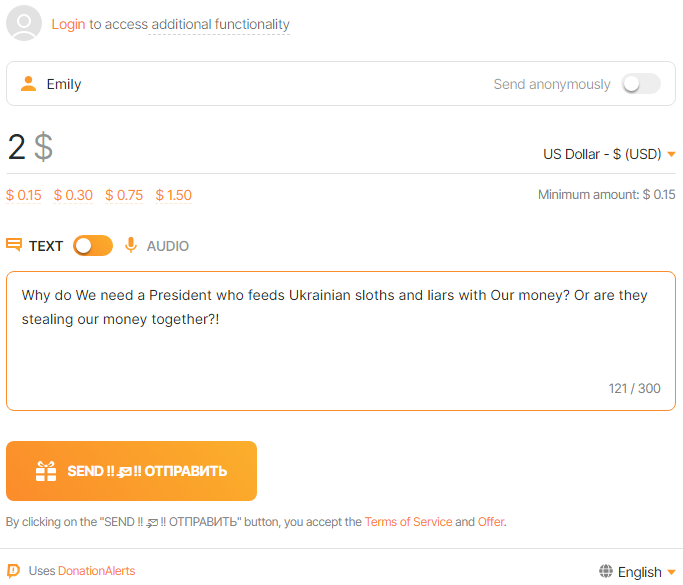
Task: Click the text message chat icon
Action: point(14,245)
